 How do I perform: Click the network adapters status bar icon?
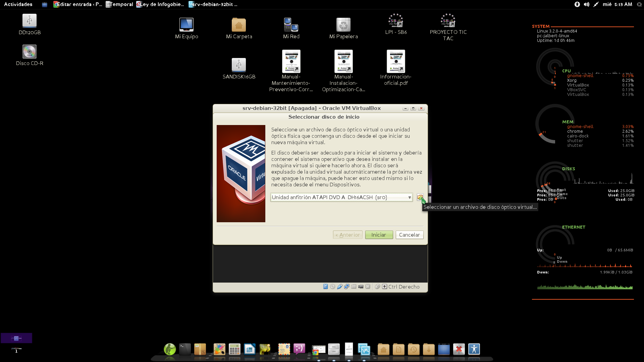tap(346, 287)
